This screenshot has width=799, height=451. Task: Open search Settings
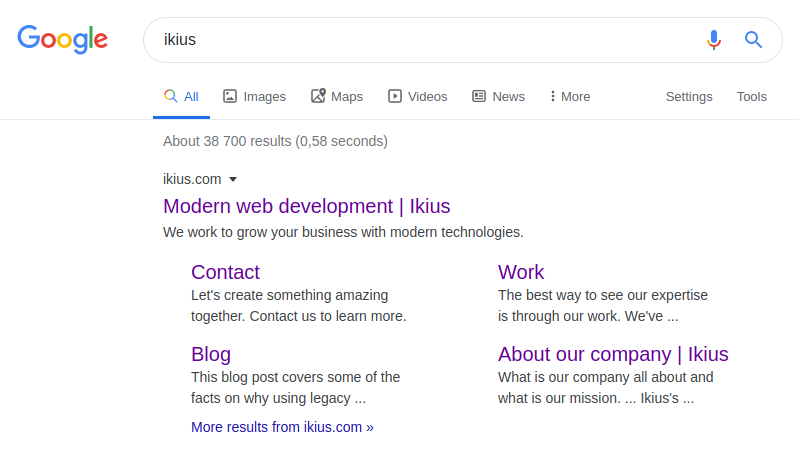pos(689,97)
